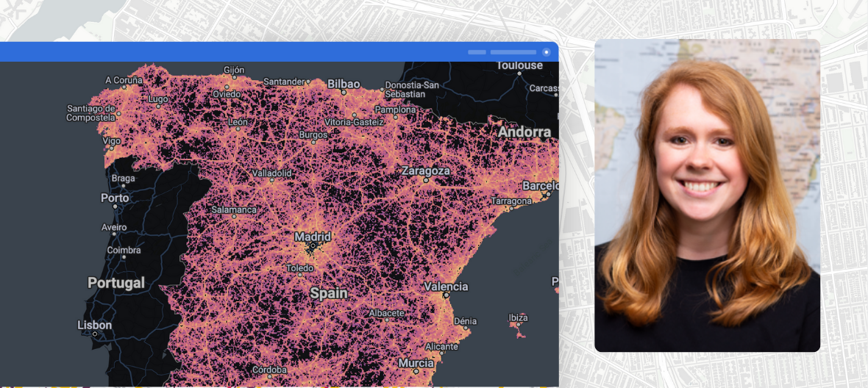The height and width of the screenshot is (388, 868).
Task: Click the short placeholder pill in header bar
Action: point(477,52)
